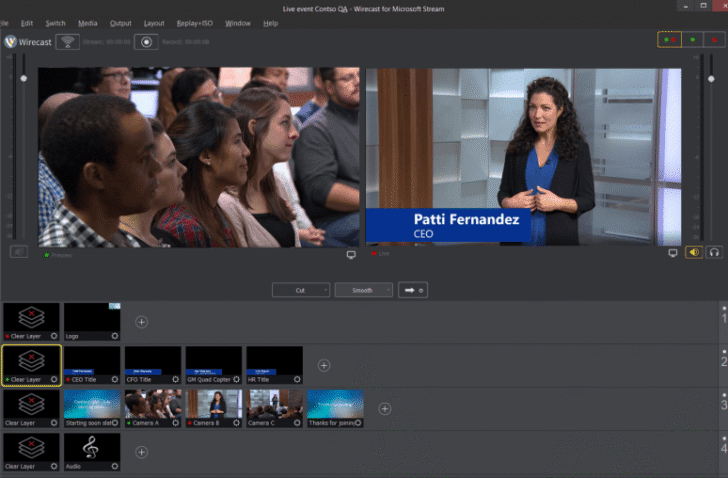728x478 pixels.
Task: Select the GM Quad Copter title shot
Action: pos(214,365)
